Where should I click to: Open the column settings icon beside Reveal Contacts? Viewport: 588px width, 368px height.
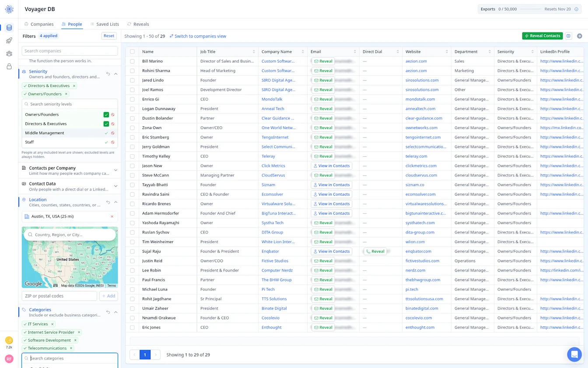(568, 36)
